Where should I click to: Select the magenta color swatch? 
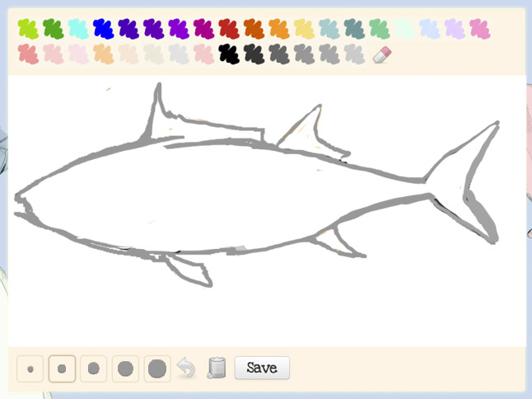tap(204, 29)
